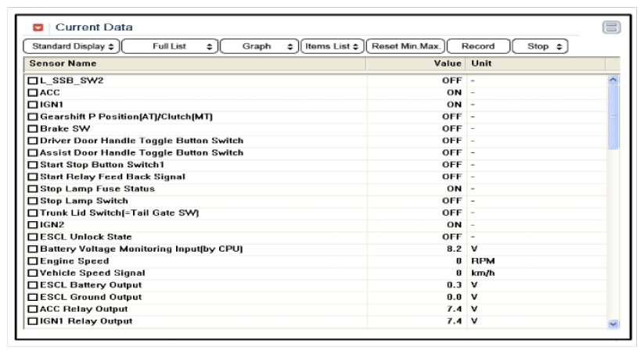Open the Graph dropdown
644x354 pixels.
click(x=259, y=46)
